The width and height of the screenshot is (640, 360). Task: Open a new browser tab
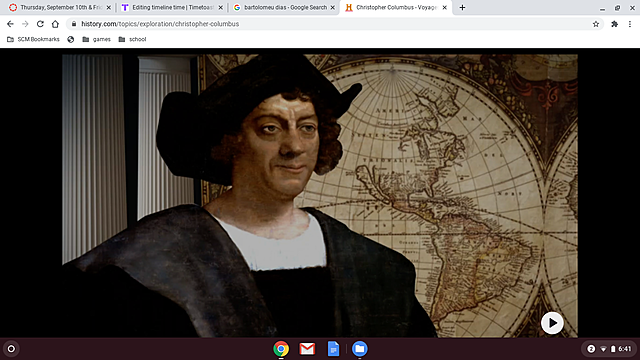[462, 7]
